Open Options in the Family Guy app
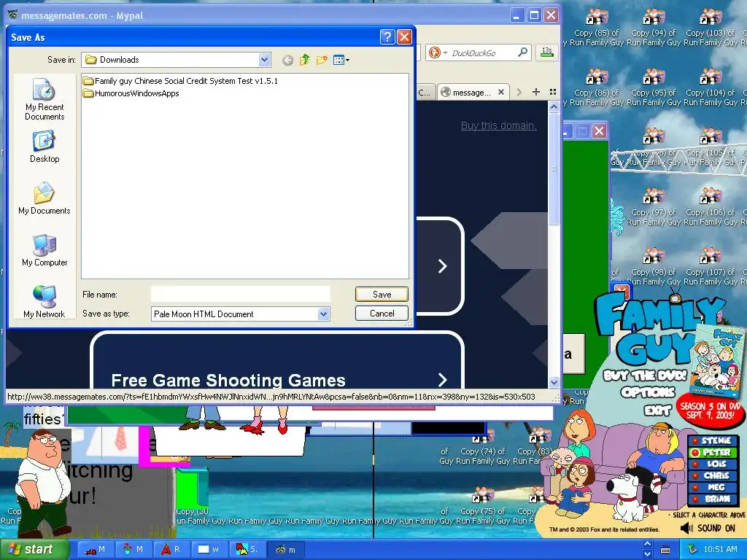The image size is (747, 560). [x=647, y=392]
